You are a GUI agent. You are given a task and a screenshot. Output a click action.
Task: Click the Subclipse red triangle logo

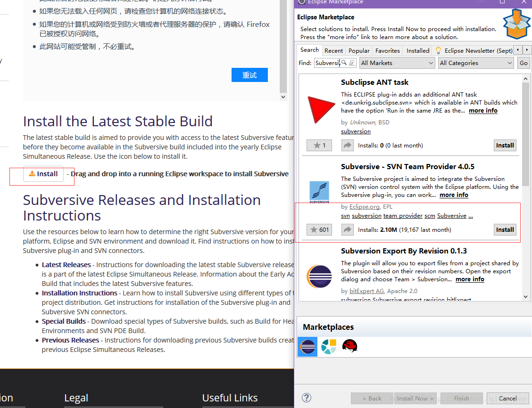tap(320, 109)
